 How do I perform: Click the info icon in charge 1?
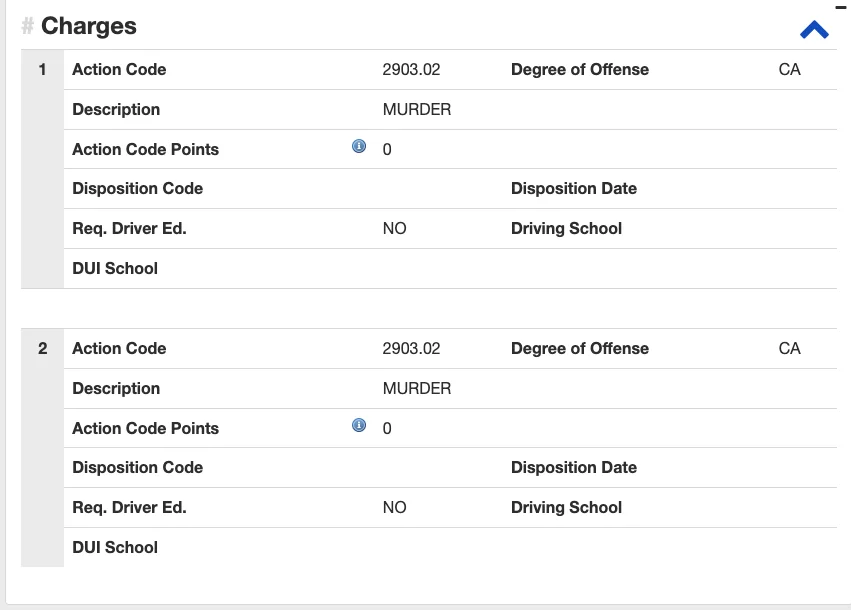coord(359,147)
